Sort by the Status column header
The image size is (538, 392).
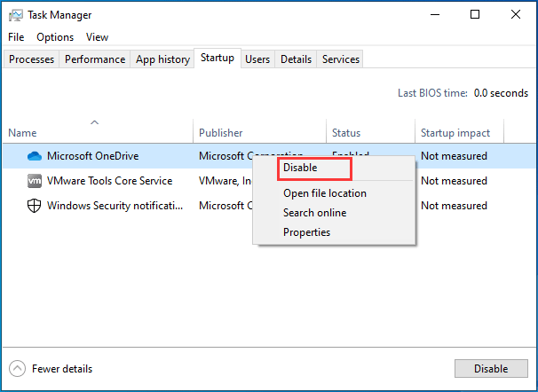pos(370,131)
